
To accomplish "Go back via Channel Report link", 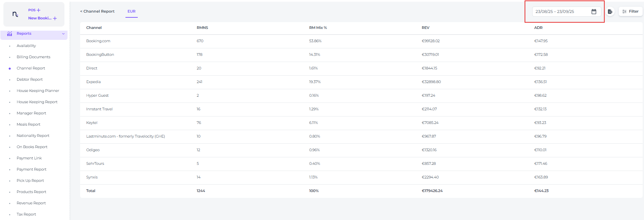I will click(97, 12).
